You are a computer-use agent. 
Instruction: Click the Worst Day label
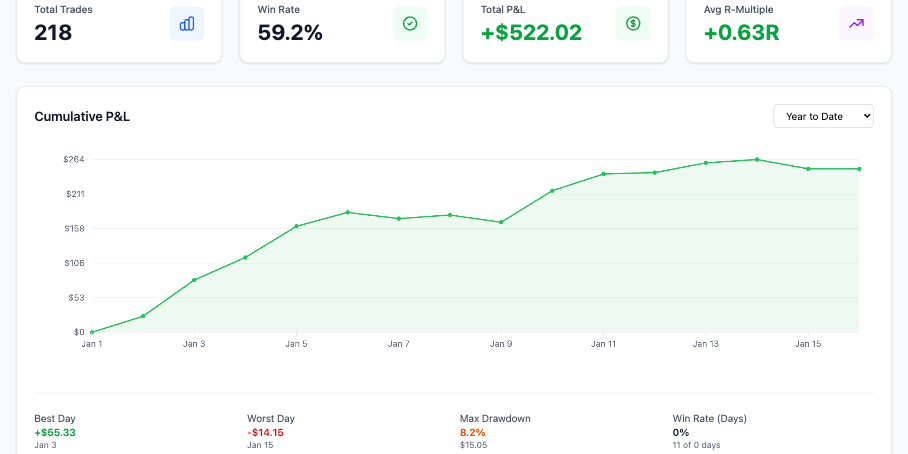pos(271,418)
